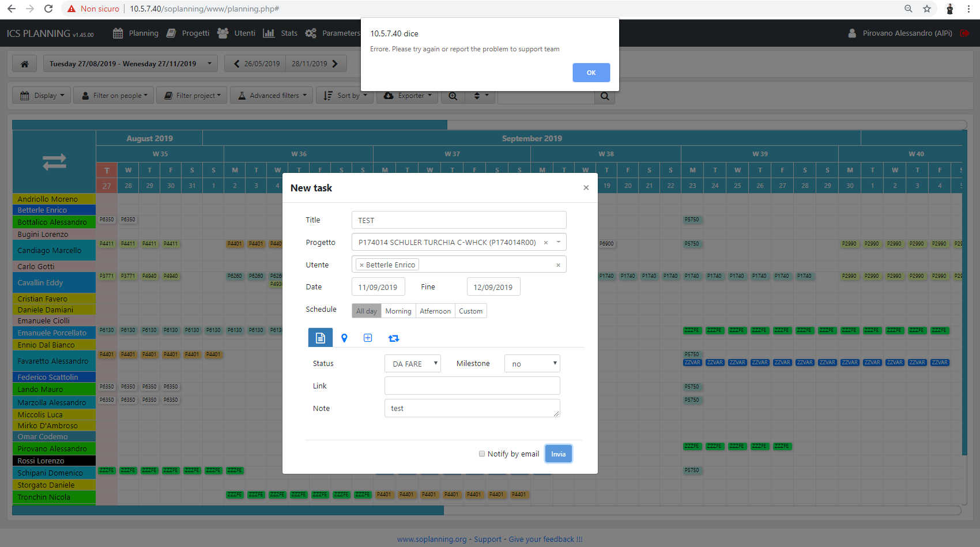Expand the Status DA FARE dropdown
This screenshot has height=547, width=980.
[x=412, y=364]
